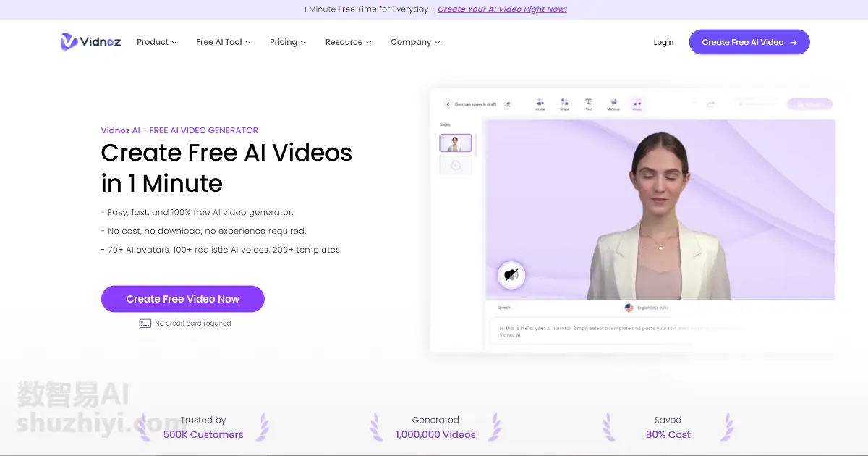
Task: Select the Shape tool in the editor preview
Action: click(564, 104)
